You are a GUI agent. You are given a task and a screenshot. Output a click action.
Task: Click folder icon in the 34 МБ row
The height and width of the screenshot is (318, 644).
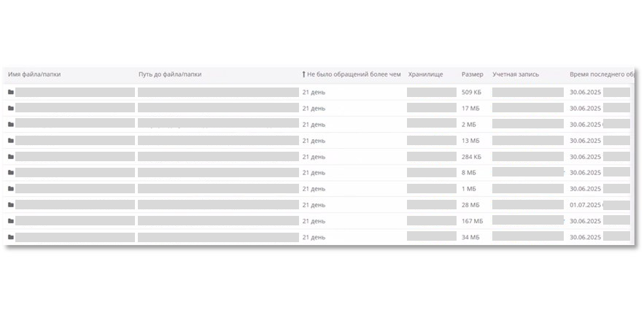11,237
